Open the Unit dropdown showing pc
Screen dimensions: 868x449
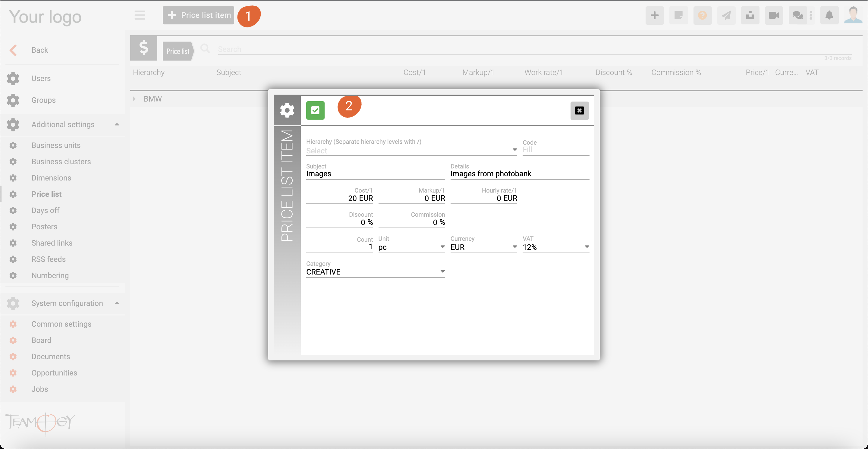(411, 247)
